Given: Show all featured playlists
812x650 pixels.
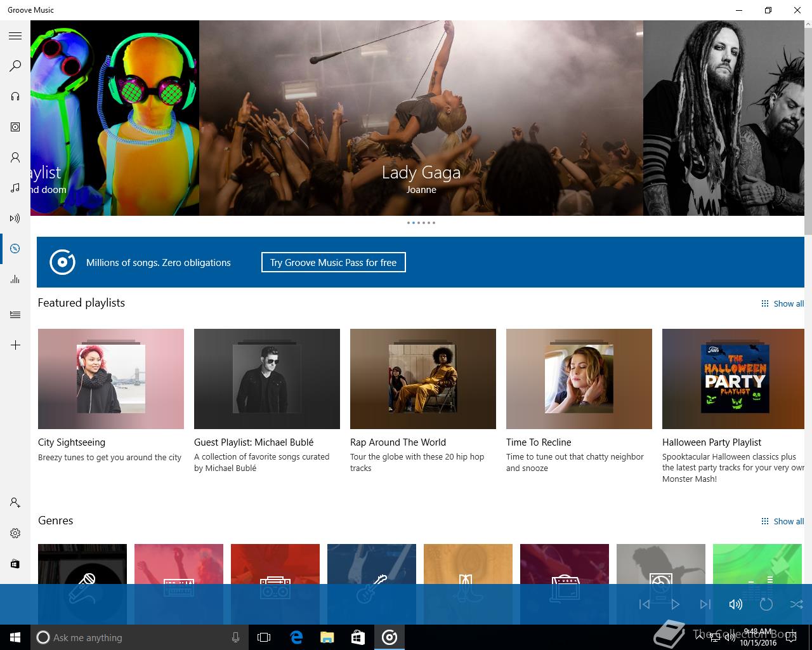Looking at the screenshot, I should tap(783, 303).
